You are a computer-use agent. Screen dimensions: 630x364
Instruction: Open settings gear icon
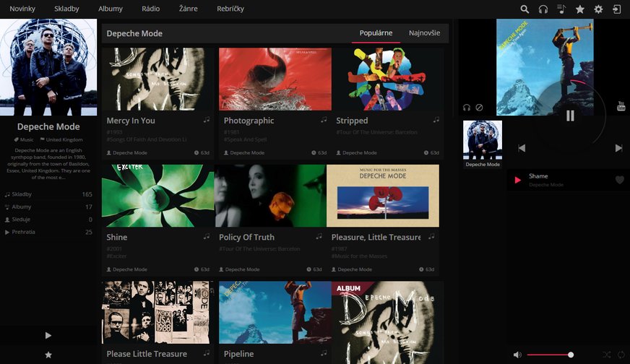(598, 9)
